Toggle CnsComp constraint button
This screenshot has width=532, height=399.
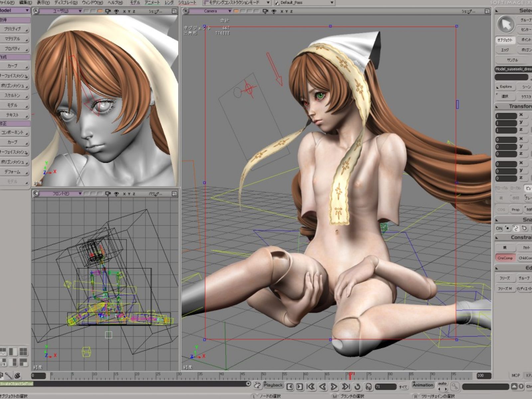[x=505, y=258]
